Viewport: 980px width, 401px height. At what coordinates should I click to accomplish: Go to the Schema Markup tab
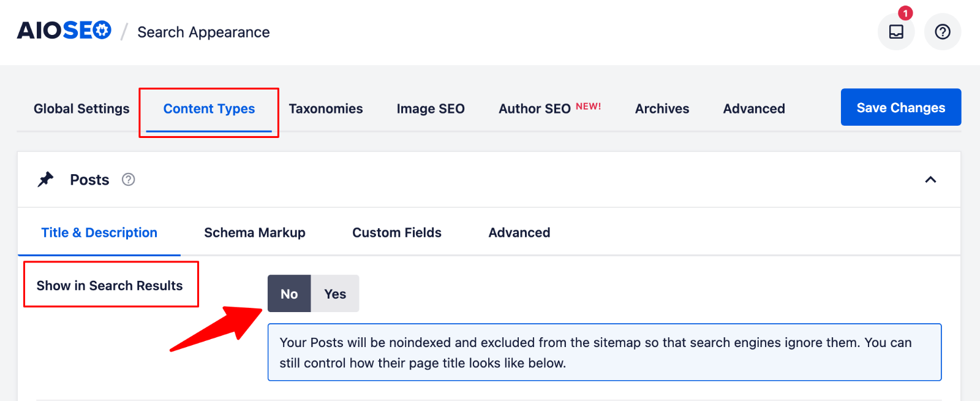(254, 232)
